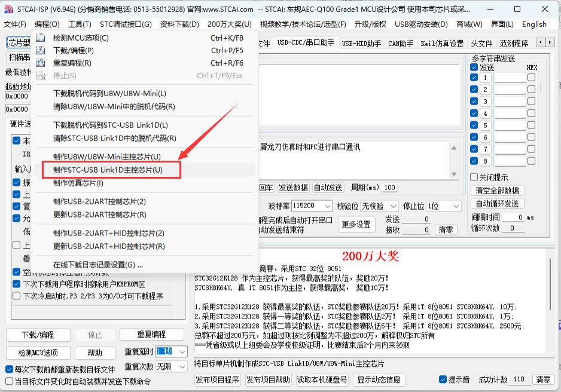Switch to Keil仿真设置 tab
This screenshot has width=561, height=392.
pyautogui.click(x=442, y=44)
